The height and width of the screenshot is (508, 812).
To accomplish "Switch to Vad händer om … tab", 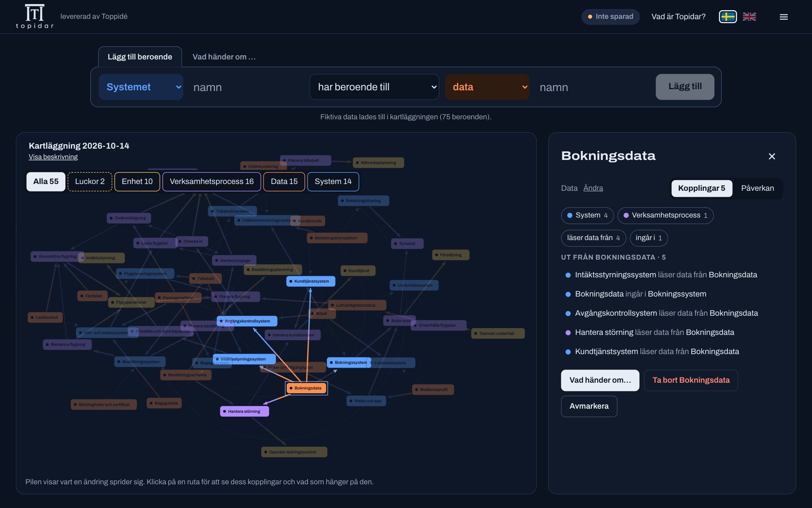I will pyautogui.click(x=224, y=57).
